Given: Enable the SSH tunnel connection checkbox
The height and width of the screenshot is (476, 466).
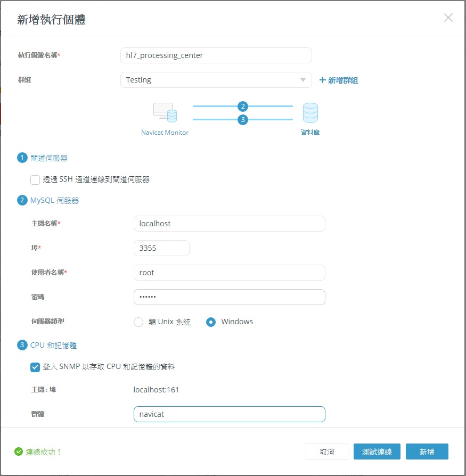Looking at the screenshot, I should point(35,179).
